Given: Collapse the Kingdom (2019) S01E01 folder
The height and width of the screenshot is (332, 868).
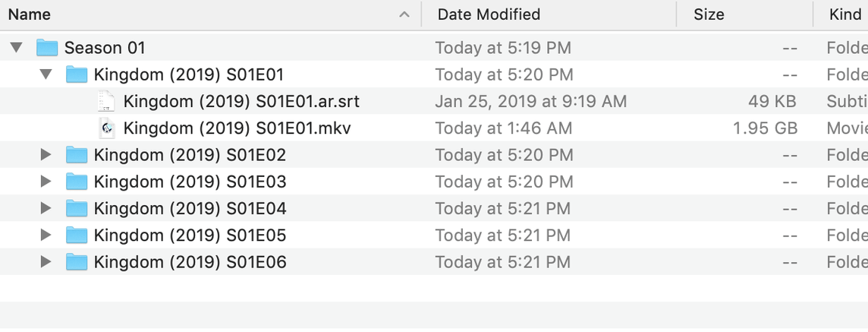Looking at the screenshot, I should (46, 74).
